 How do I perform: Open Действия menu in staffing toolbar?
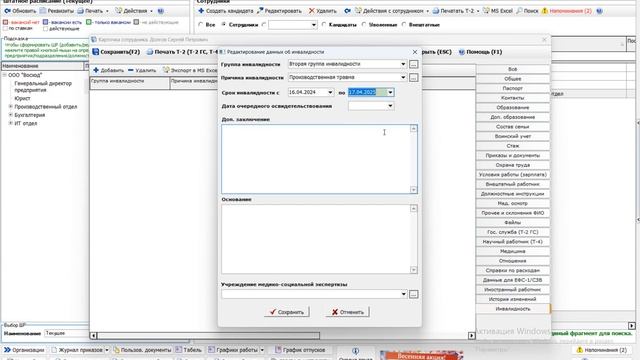tap(134, 11)
